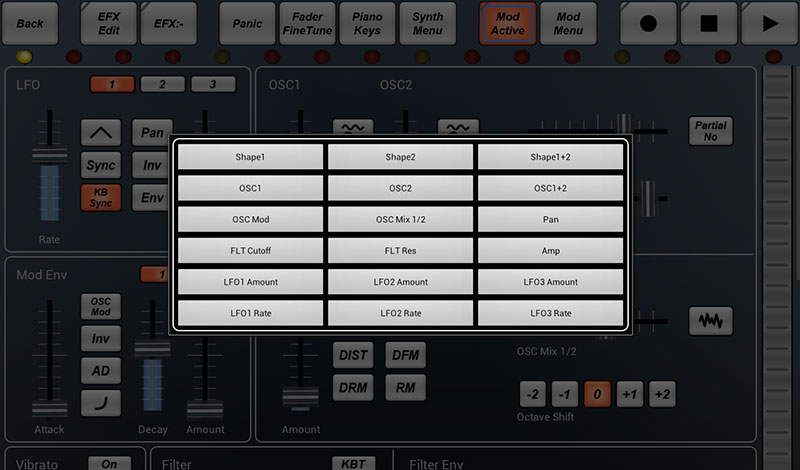Choose LFO3 Rate target

tap(551, 313)
